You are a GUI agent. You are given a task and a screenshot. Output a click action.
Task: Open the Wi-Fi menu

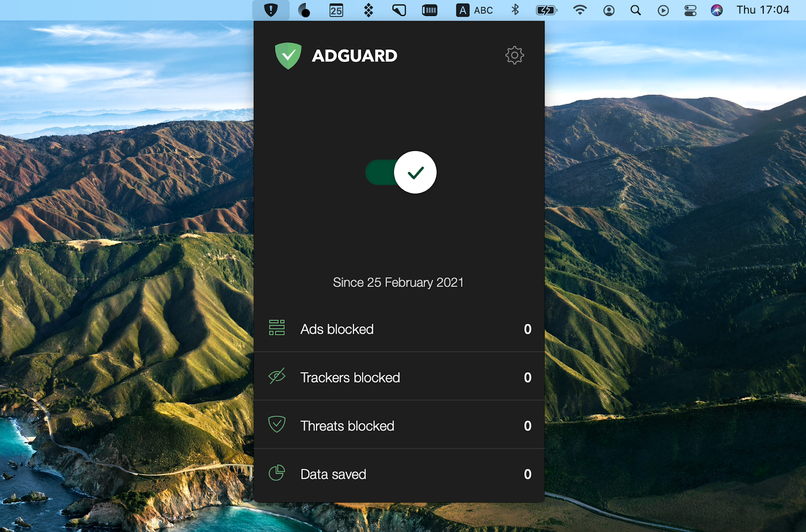click(x=580, y=10)
